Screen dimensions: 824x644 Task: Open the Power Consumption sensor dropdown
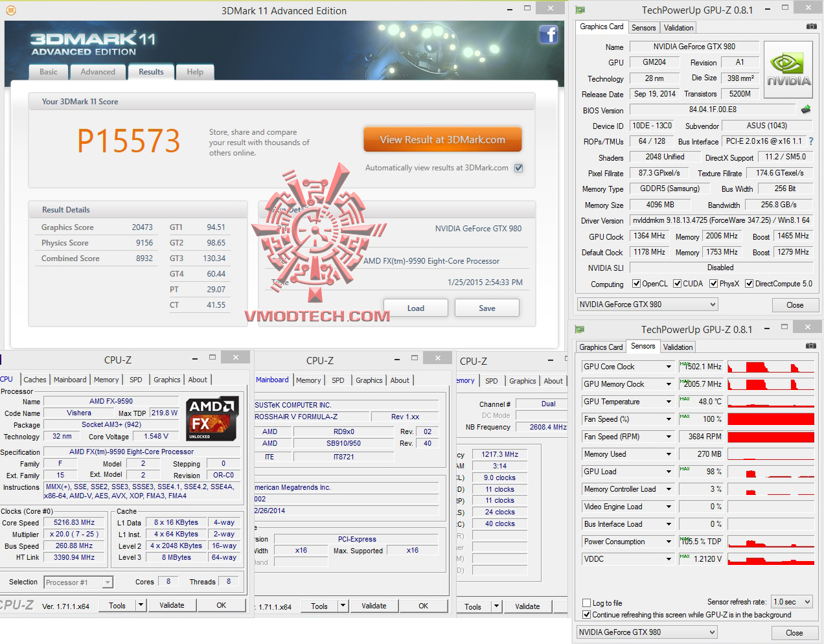point(669,542)
